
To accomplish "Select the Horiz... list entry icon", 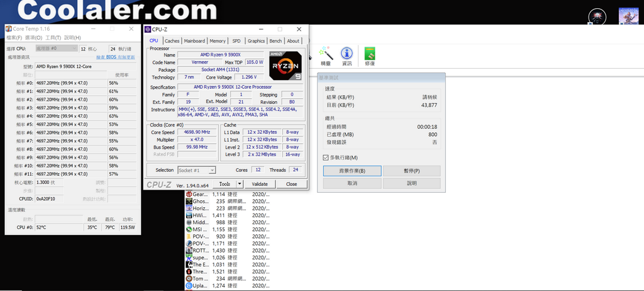I will [189, 208].
